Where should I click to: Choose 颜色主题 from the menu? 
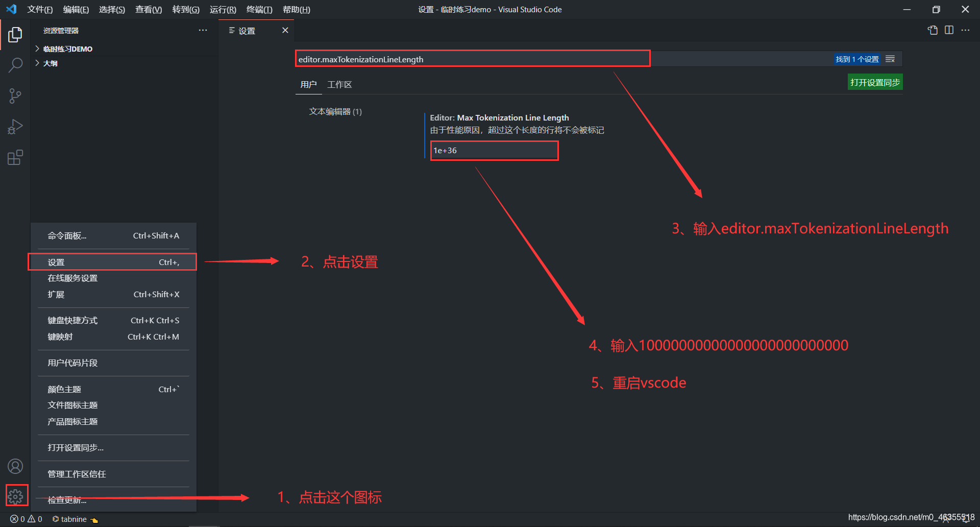click(x=113, y=389)
